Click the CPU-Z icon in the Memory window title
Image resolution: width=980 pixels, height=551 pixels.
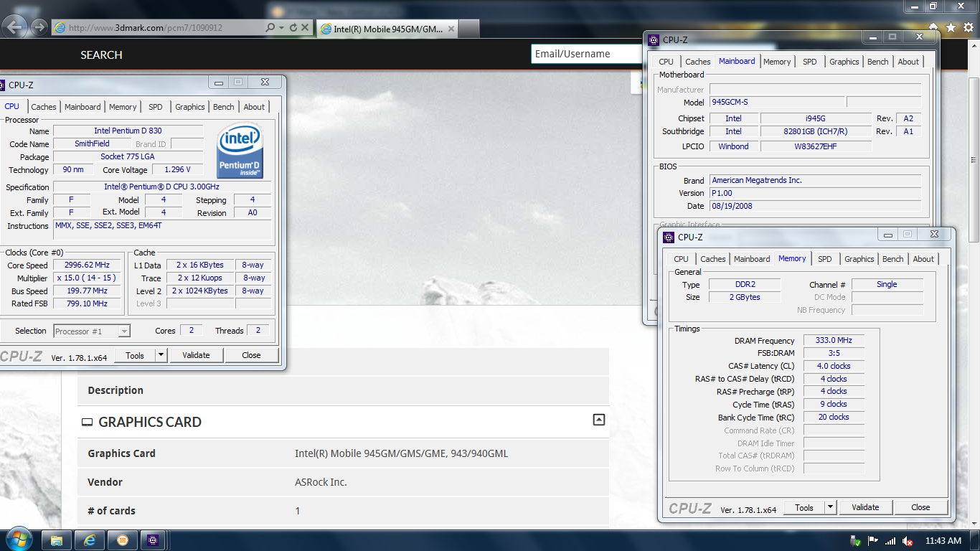click(669, 237)
